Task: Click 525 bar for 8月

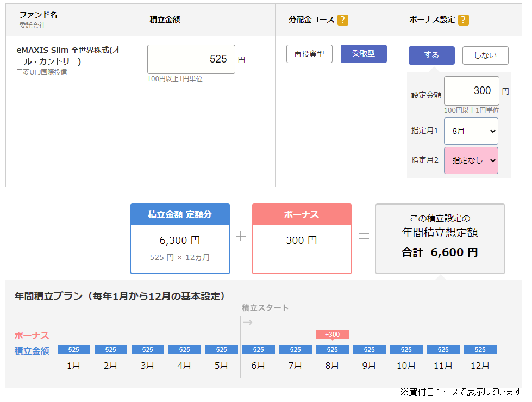Action: point(332,350)
